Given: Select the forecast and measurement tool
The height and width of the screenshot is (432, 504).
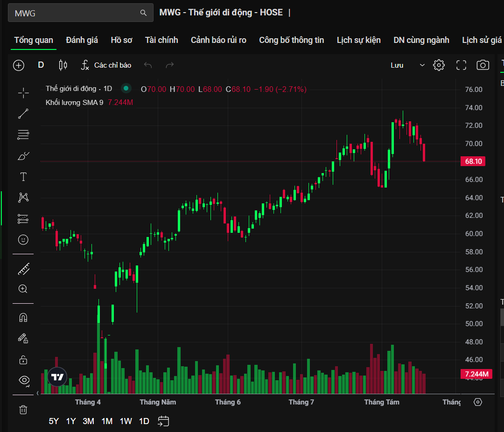Looking at the screenshot, I should click(x=23, y=219).
